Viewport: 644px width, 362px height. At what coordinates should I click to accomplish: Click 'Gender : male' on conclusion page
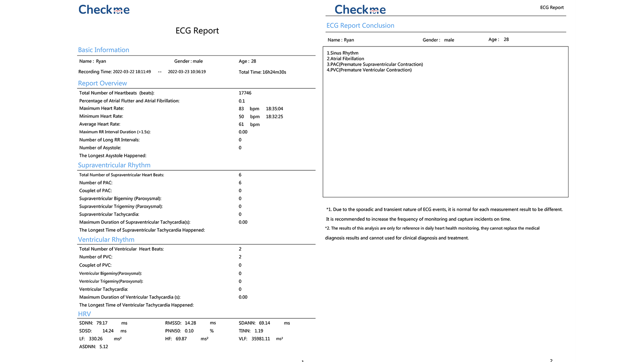tap(438, 40)
